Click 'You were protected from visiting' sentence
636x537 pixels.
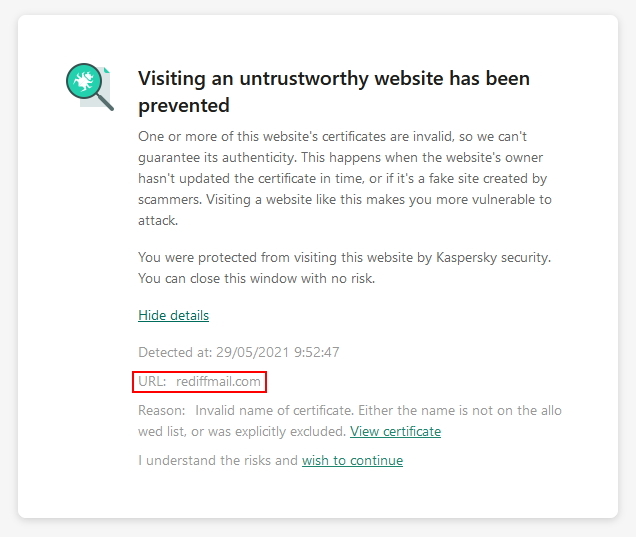(x=344, y=257)
